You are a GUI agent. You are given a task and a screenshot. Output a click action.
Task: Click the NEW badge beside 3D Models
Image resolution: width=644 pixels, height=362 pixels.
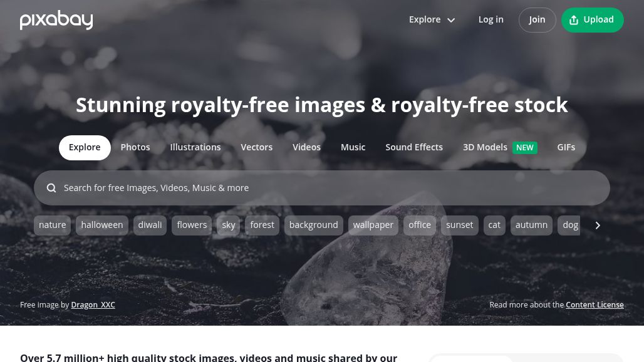pyautogui.click(x=524, y=148)
